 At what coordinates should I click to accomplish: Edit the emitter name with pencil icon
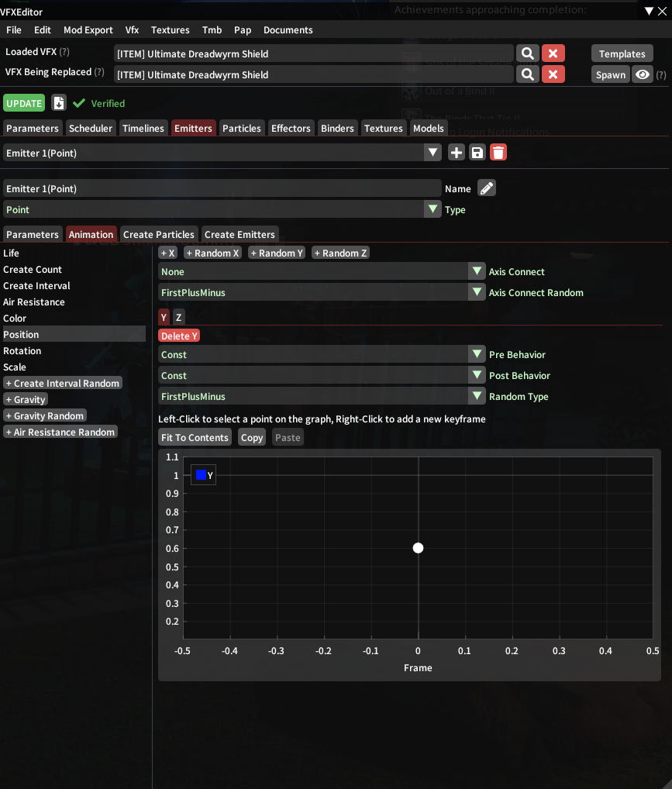tap(486, 188)
